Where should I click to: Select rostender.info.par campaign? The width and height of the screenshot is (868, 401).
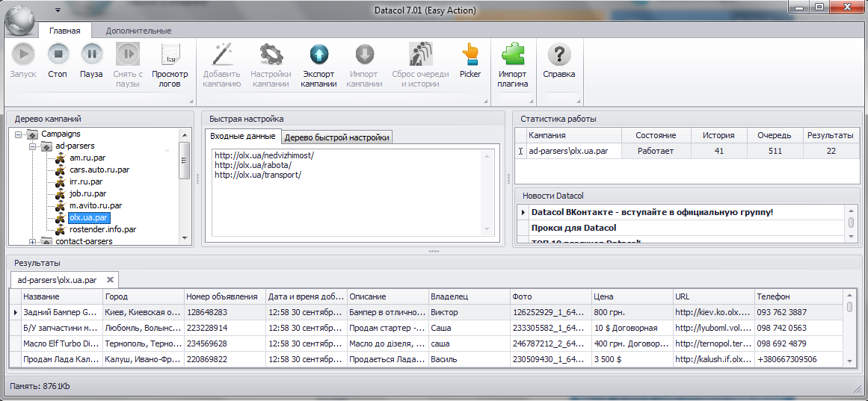point(103,229)
